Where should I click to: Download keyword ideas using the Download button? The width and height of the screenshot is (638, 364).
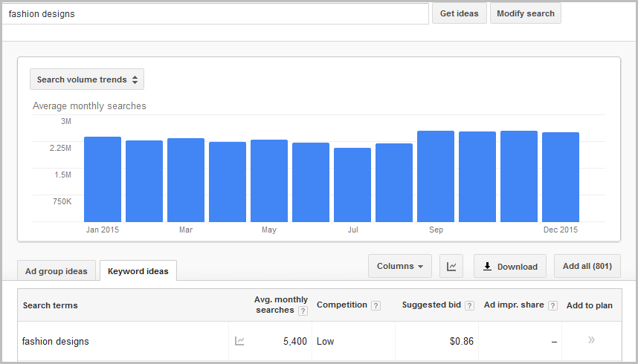coord(510,267)
